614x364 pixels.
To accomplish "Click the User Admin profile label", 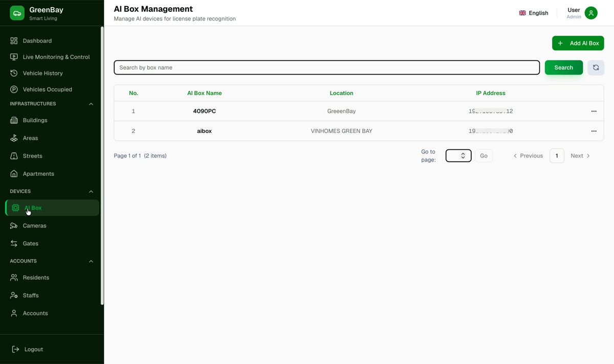I will [x=574, y=13].
